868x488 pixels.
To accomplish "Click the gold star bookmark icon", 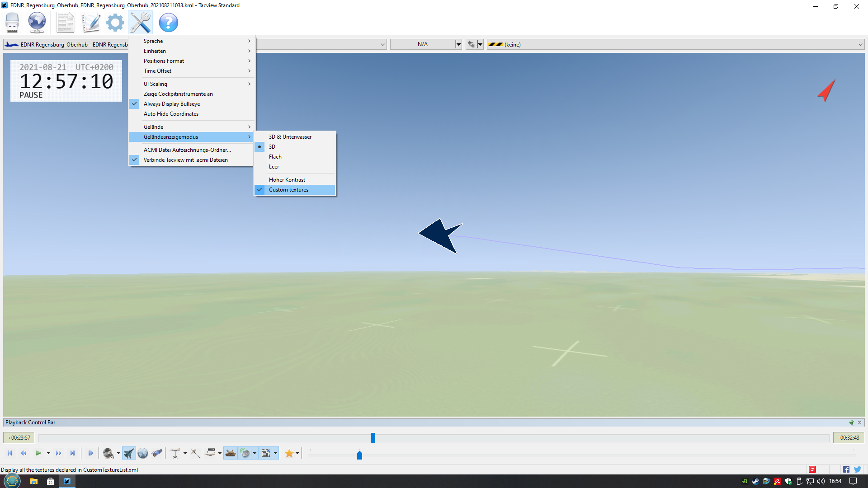I will 289,453.
